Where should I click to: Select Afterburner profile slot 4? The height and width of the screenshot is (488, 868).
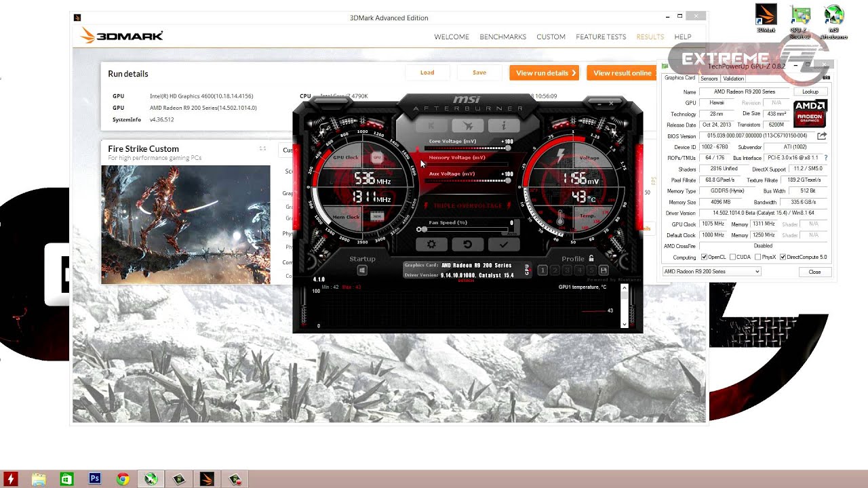click(x=579, y=270)
